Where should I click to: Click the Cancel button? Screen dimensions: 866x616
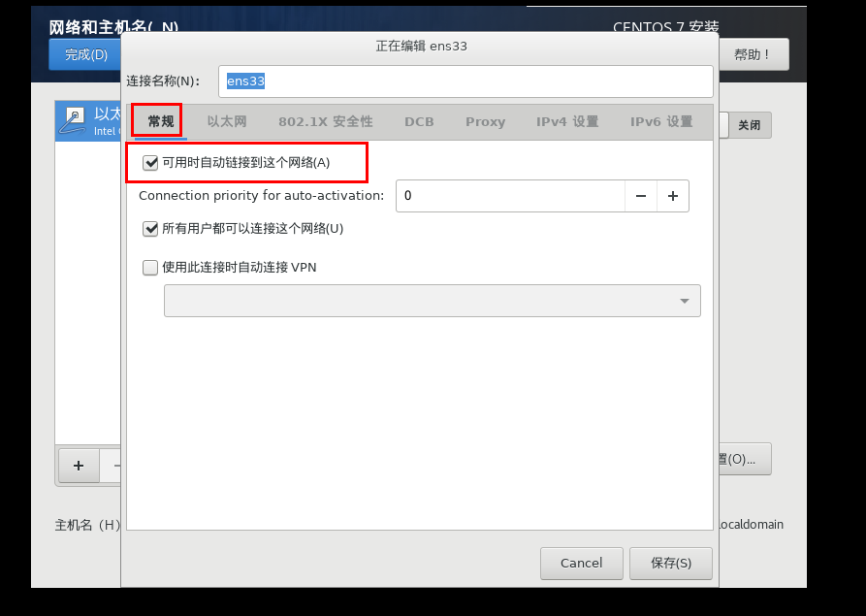click(x=582, y=563)
